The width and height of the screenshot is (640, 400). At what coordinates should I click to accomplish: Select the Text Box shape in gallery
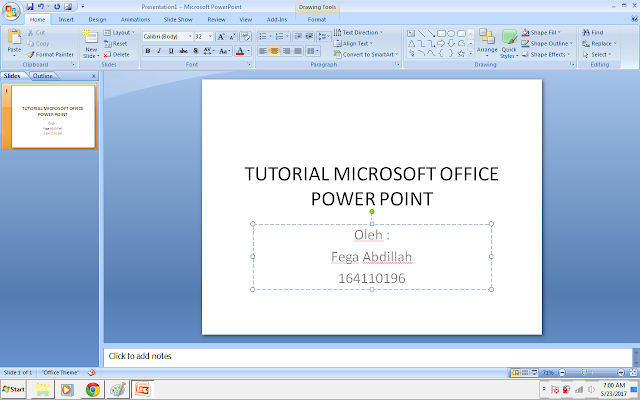411,33
